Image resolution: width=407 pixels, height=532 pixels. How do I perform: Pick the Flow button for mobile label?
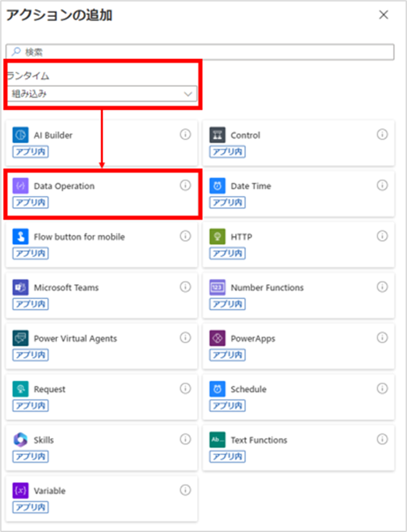tap(79, 237)
